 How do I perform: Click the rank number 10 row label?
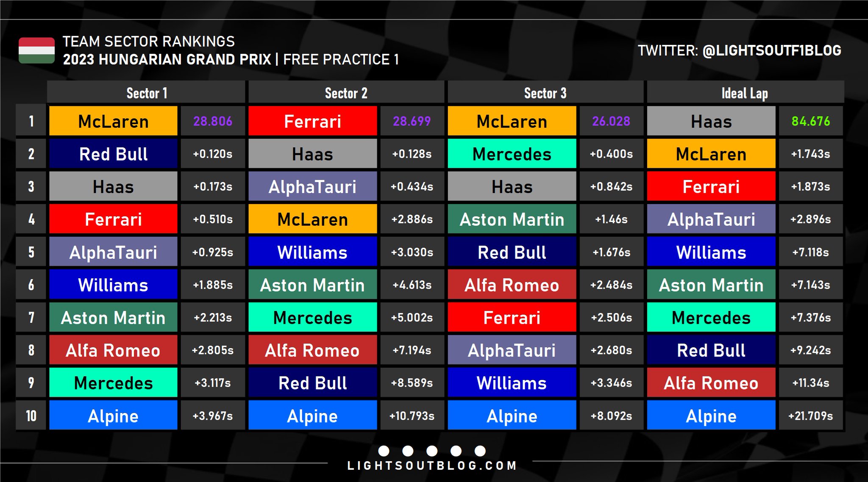(x=31, y=416)
